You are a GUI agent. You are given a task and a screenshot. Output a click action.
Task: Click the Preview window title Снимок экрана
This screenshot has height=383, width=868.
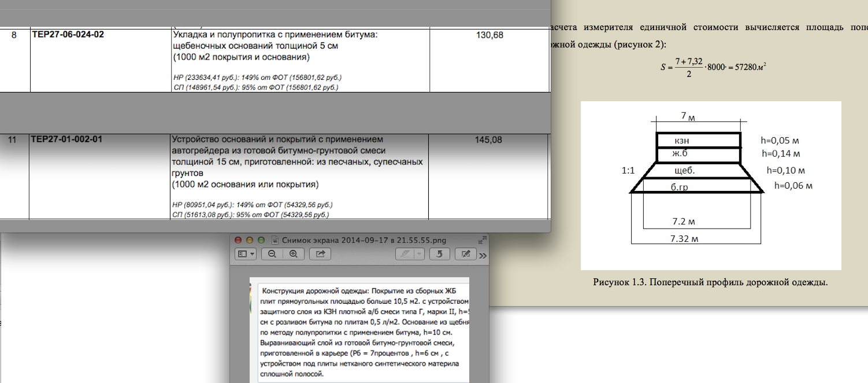click(x=363, y=240)
